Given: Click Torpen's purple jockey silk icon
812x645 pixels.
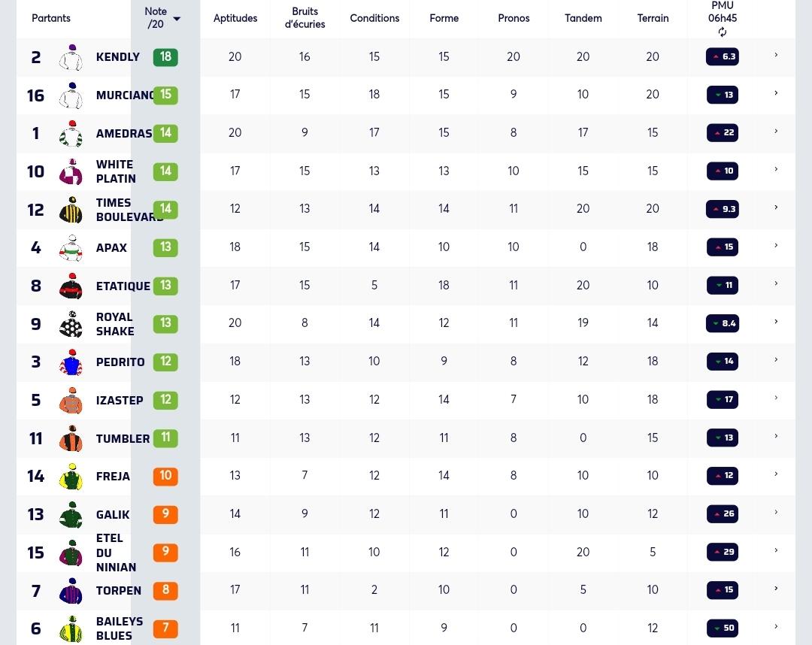Looking at the screenshot, I should pos(71,591).
